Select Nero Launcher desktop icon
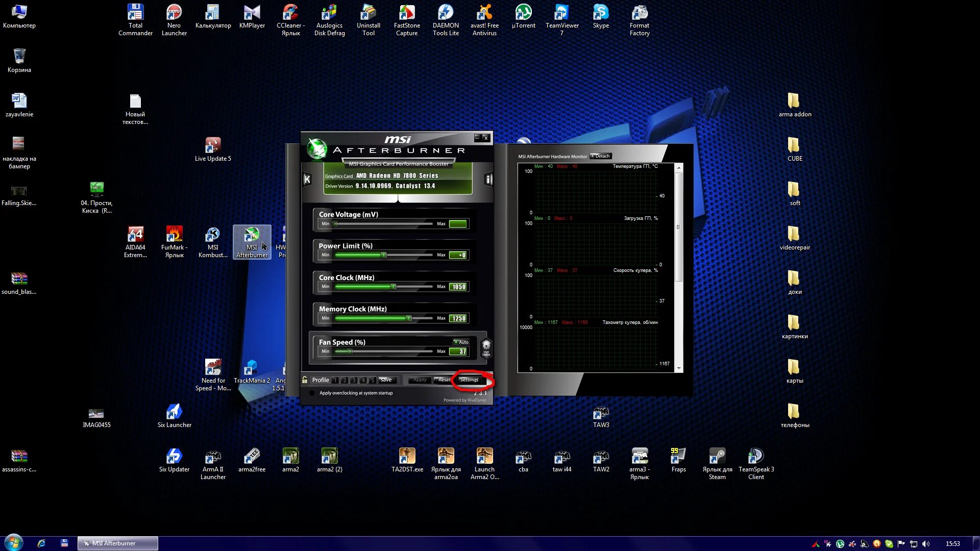The width and height of the screenshot is (980, 551). [174, 20]
